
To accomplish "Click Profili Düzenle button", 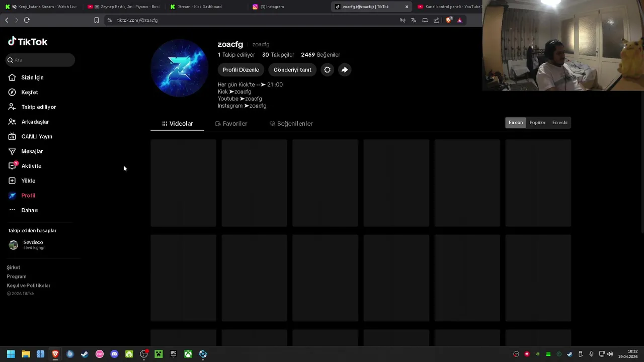I will pyautogui.click(x=241, y=70).
